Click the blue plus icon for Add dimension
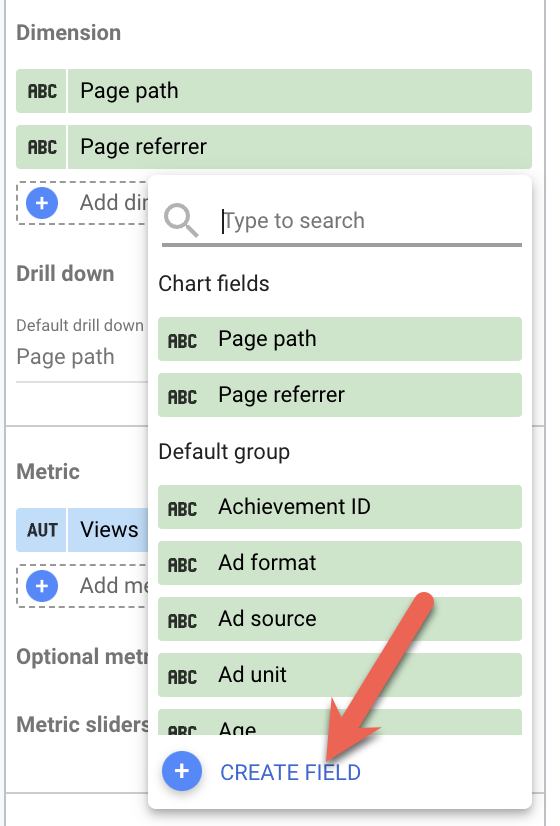 click(42, 203)
